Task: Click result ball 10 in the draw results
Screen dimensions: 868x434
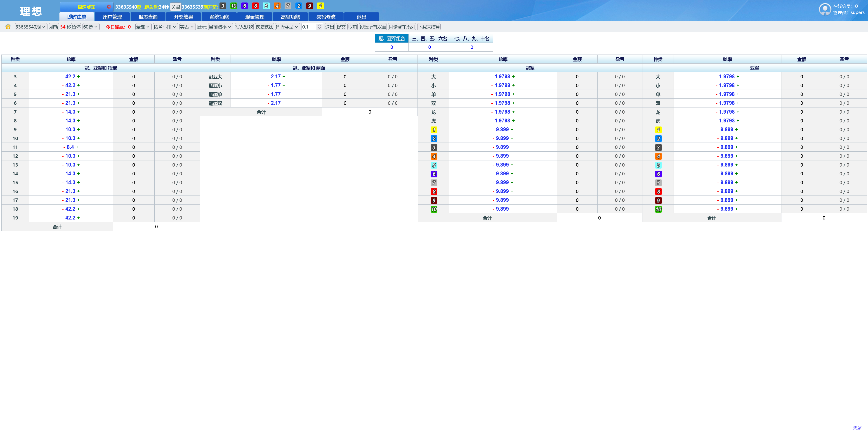Action: click(233, 6)
